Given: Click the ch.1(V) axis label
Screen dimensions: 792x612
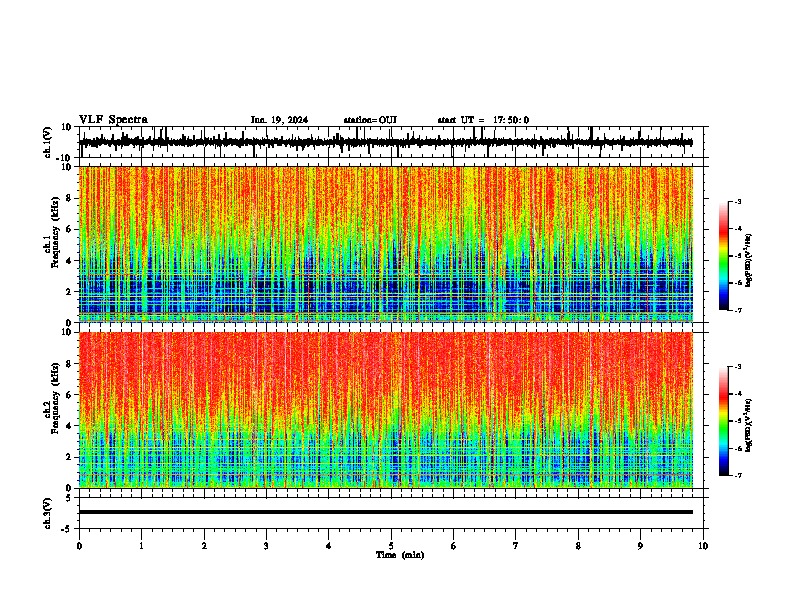Looking at the screenshot, I should [x=48, y=142].
